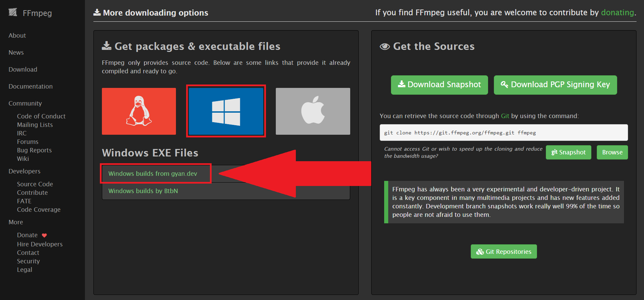Screen dimensions: 644x300
Task: Open the Git Repositories button
Action: 504,251
